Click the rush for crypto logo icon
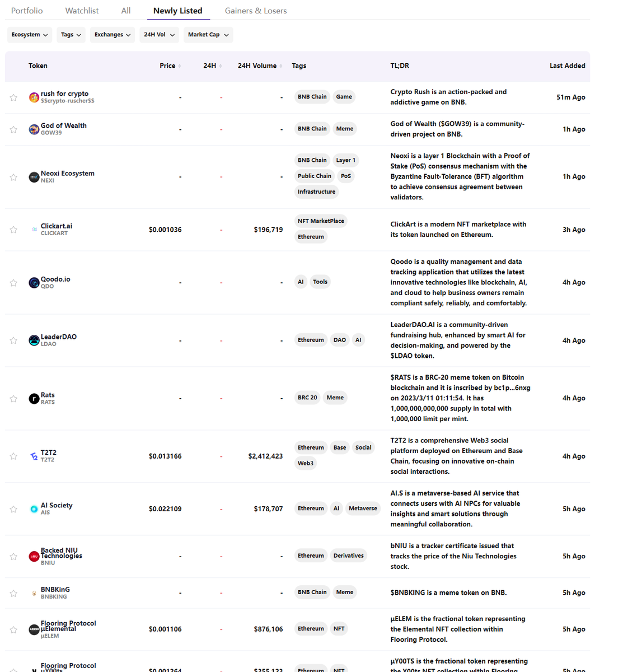The height and width of the screenshot is (672, 623). click(x=34, y=97)
